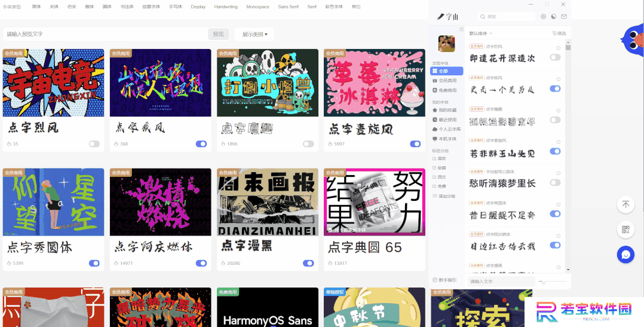This screenshot has width=644, height=327.
Task: Favorite the 点字阿庆燃体 font via its star icon in the 字由 panel
Action: point(558,236)
